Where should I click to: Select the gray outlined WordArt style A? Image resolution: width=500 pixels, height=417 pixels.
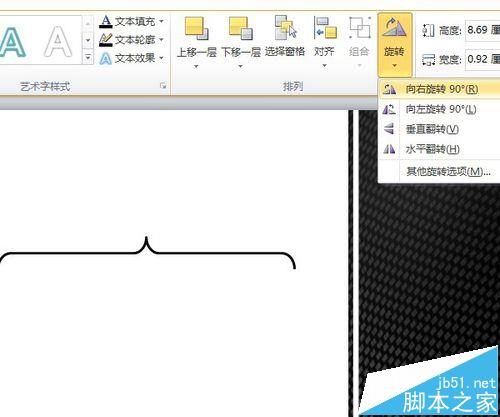tap(58, 42)
